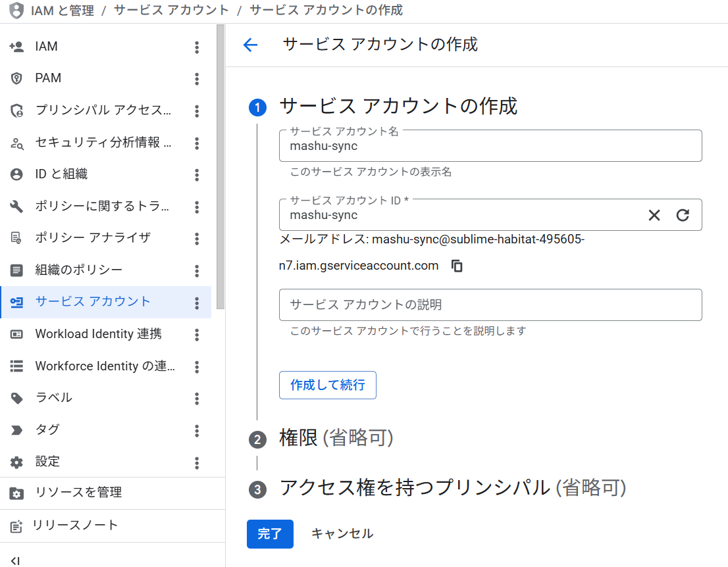
Task: Click IAM と管理 in the breadcrumb
Action: (63, 11)
